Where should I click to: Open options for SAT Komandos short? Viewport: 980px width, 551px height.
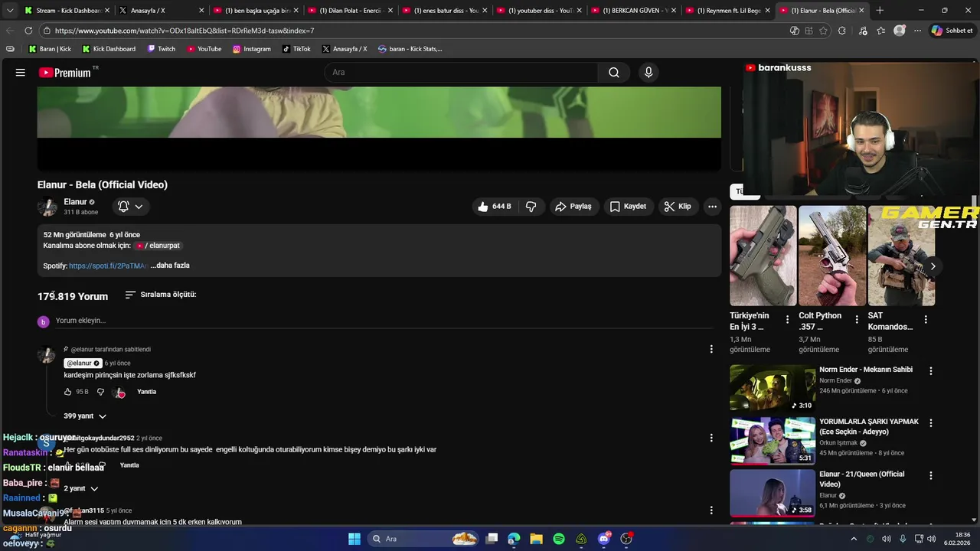tap(926, 319)
